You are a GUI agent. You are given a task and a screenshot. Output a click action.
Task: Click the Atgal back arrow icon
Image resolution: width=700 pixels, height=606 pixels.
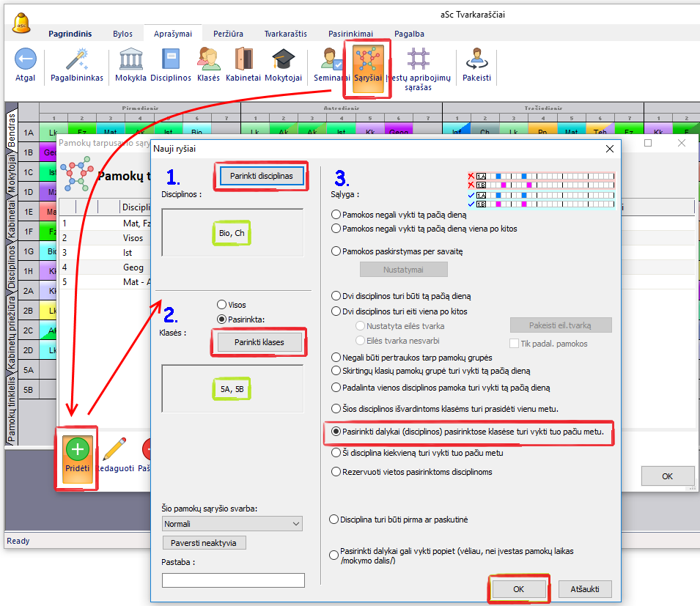click(25, 60)
